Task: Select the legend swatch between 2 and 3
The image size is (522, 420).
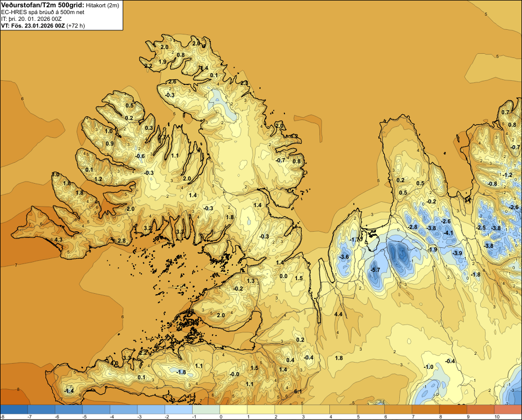Action: pos(289,410)
